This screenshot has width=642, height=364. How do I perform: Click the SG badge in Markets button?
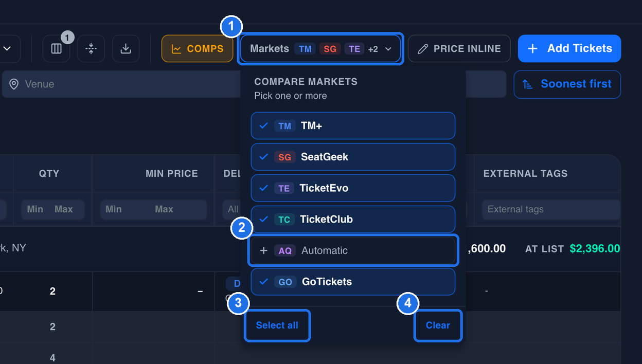[330, 49]
